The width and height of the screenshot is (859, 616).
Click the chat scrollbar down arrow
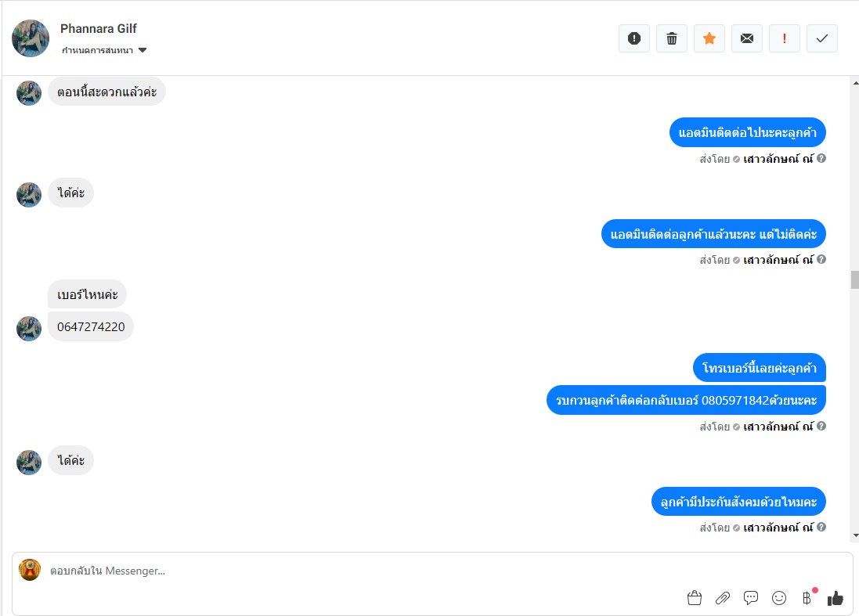(855, 536)
